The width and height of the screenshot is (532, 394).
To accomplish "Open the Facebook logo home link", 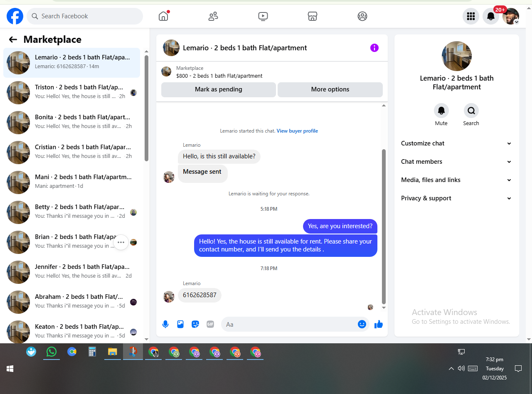I will point(15,16).
